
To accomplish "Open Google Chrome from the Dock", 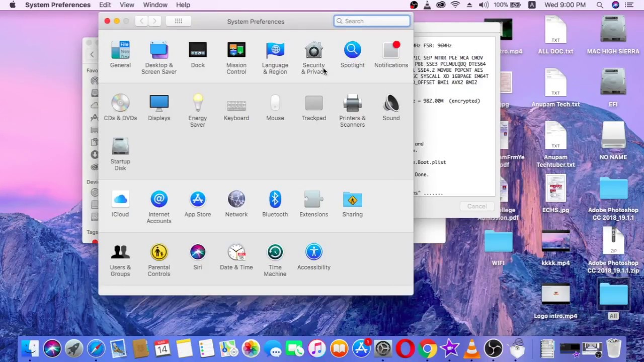I will tap(427, 348).
